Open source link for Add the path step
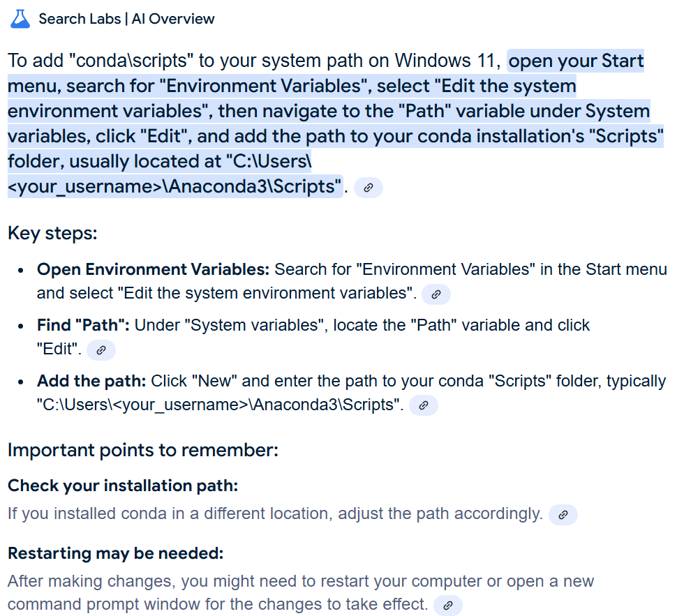 (x=423, y=405)
